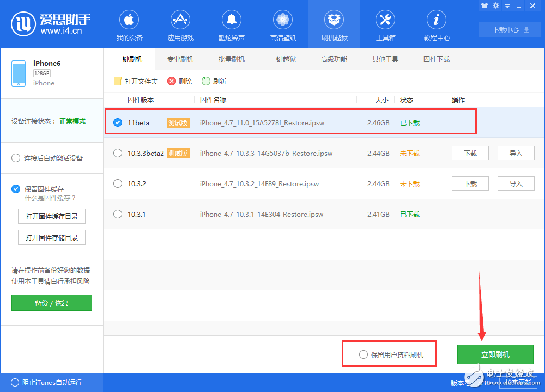Click 打开文件夹 to open firmware folder
545x392 pixels.
135,80
